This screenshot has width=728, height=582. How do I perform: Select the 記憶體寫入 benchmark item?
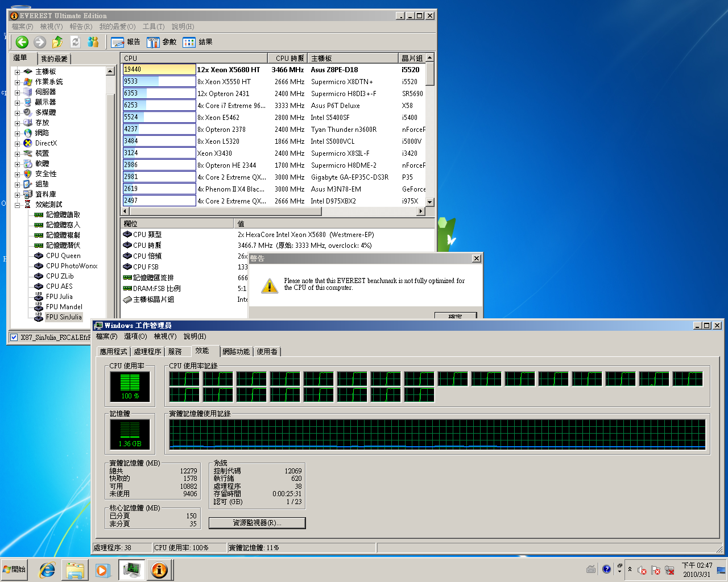pos(63,225)
